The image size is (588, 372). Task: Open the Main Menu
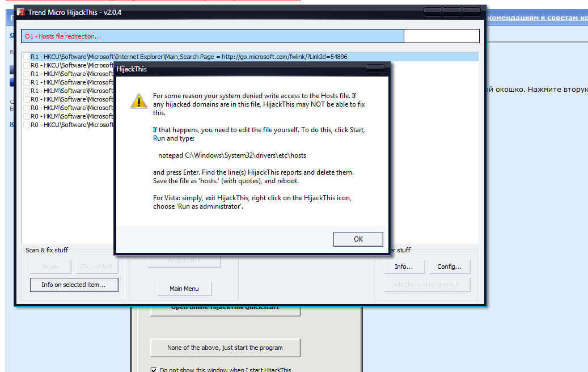click(184, 289)
